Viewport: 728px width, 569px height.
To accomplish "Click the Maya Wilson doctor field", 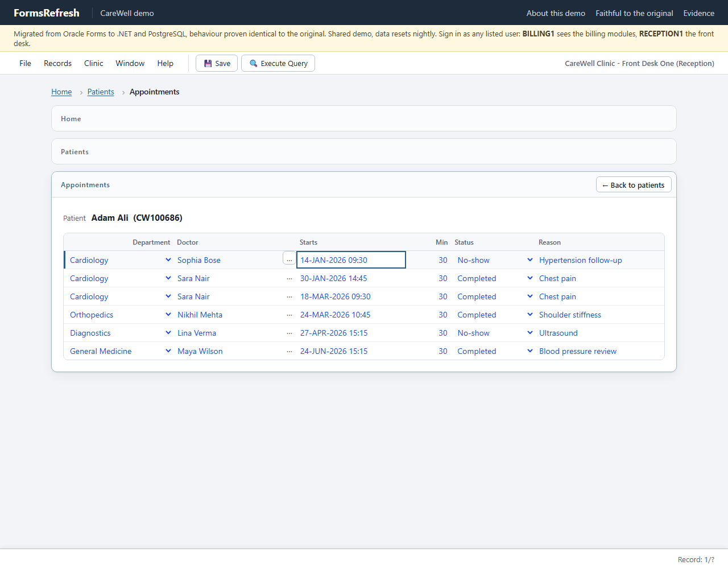I will 228,351.
